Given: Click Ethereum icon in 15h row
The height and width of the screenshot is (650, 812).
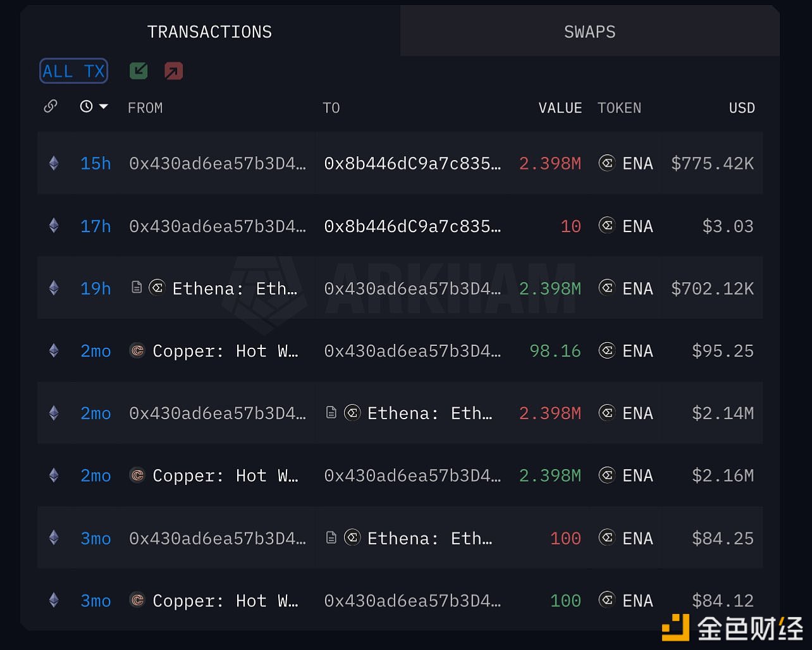Looking at the screenshot, I should pyautogui.click(x=54, y=163).
